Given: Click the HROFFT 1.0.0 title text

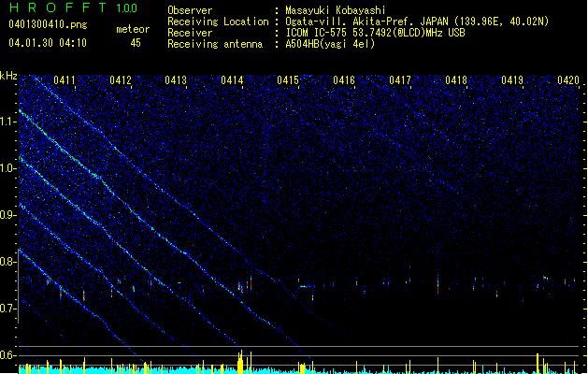Looking at the screenshot, I should 73,7.
